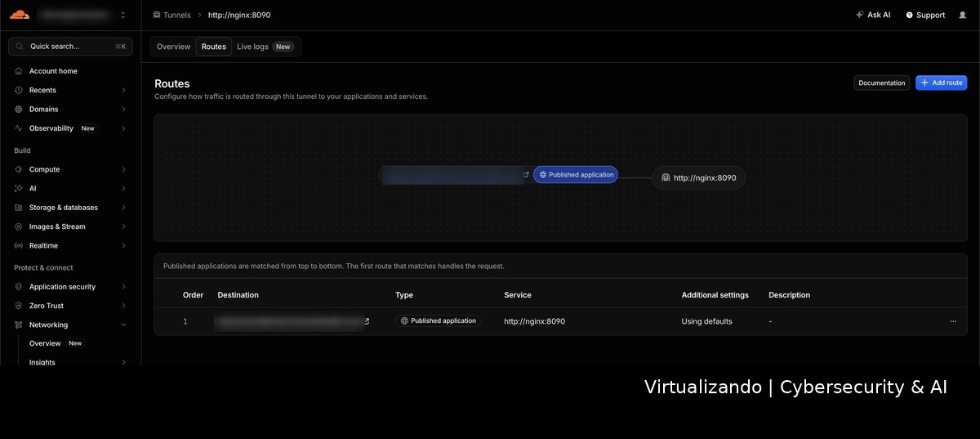Click the Type column header

[x=404, y=295]
